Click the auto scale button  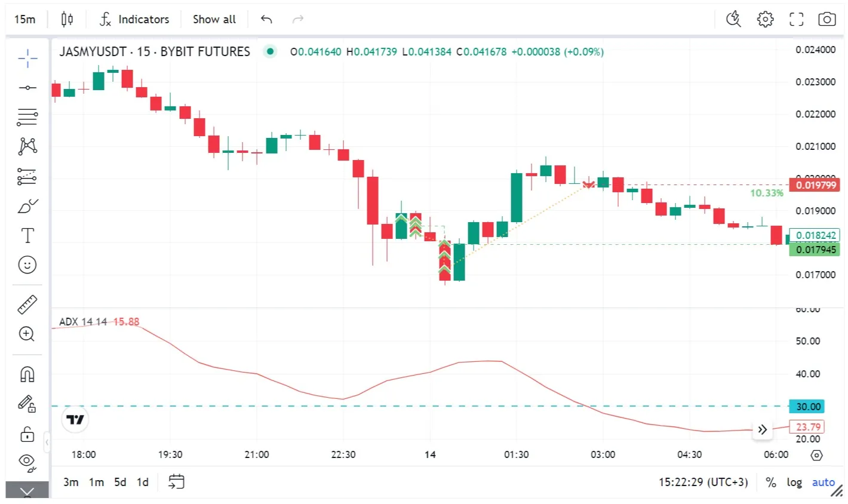(823, 483)
